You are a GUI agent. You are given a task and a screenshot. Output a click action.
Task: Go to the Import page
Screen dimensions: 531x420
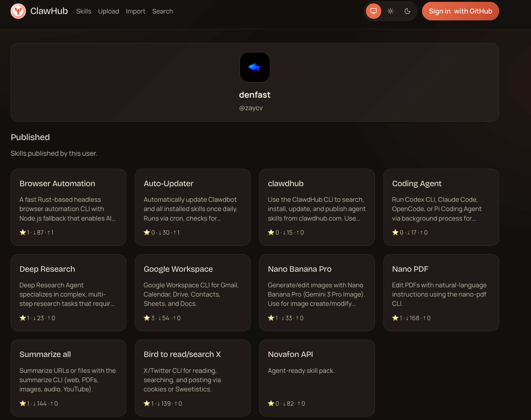135,11
